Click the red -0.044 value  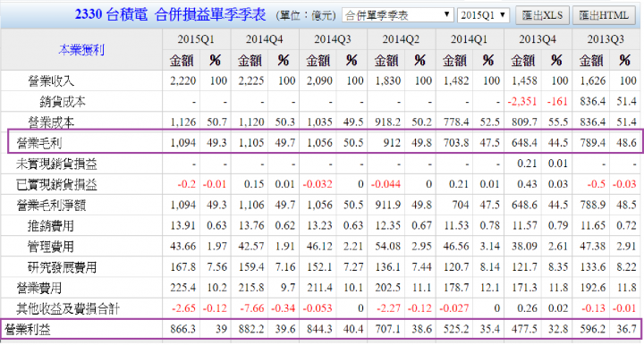(386, 184)
